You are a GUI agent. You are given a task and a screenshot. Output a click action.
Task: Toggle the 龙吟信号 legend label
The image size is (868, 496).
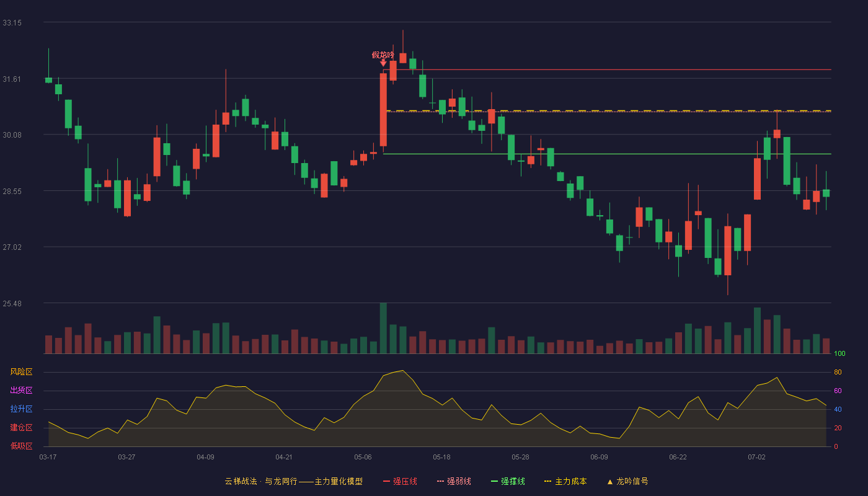click(x=632, y=481)
